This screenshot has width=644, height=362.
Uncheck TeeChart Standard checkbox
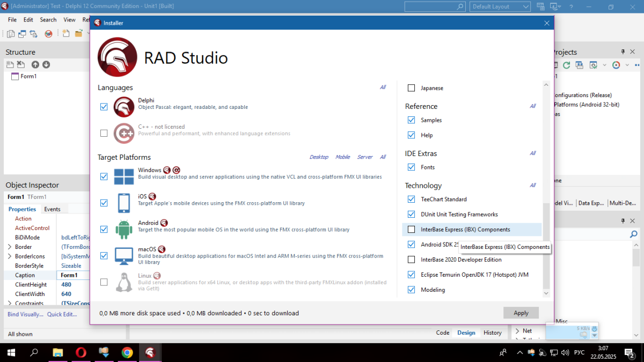[412, 199]
